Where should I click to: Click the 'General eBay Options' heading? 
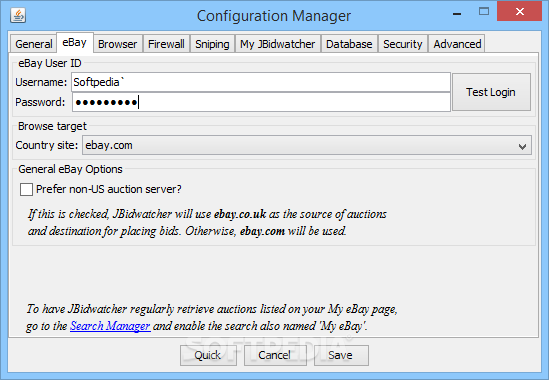(x=70, y=170)
